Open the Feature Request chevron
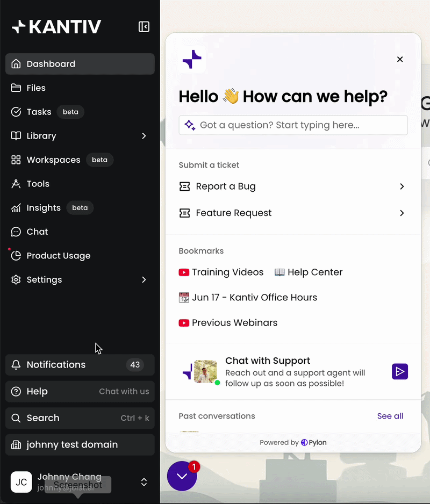 point(402,213)
